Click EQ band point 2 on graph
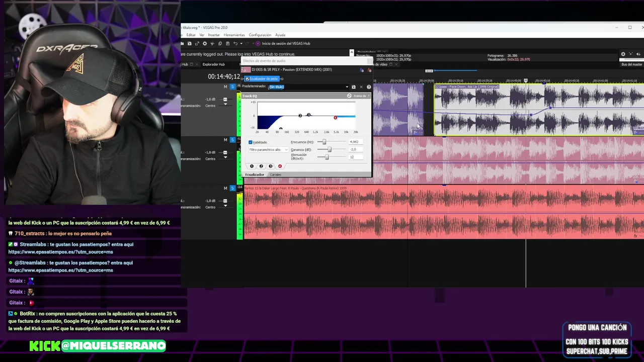644x362 pixels. pos(300,116)
